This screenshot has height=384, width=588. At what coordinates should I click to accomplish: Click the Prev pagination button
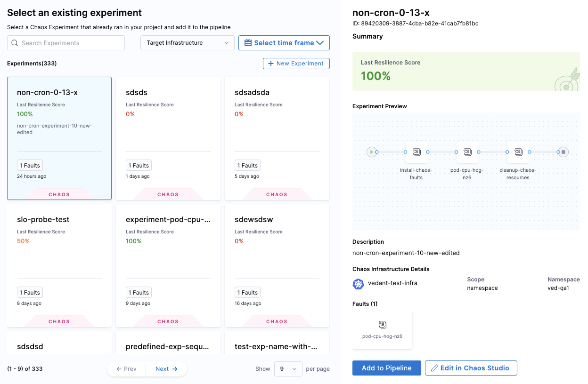pyautogui.click(x=126, y=369)
